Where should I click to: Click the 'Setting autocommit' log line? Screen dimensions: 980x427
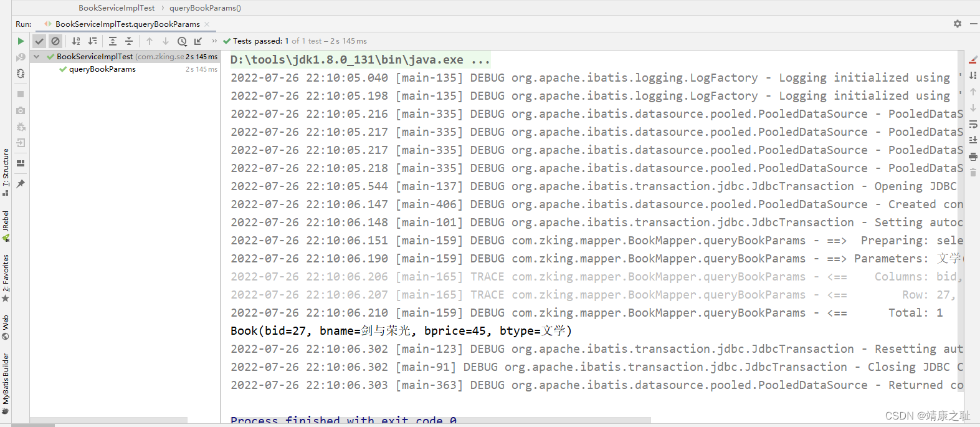(596, 223)
